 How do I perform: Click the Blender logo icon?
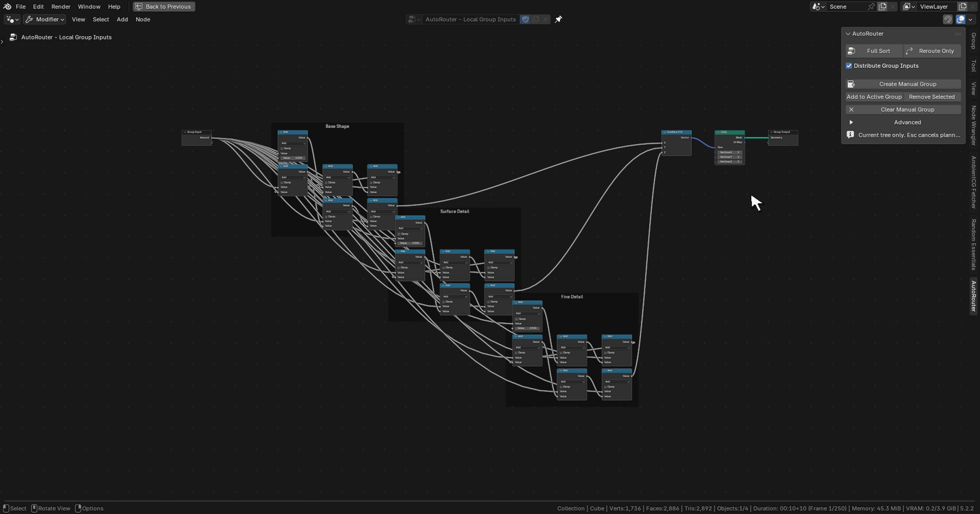click(7, 6)
